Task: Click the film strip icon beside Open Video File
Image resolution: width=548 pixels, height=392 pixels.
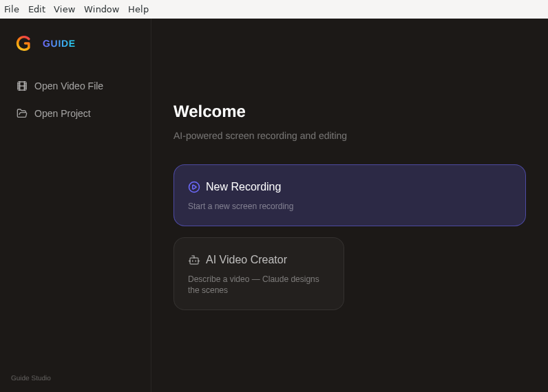Action: (x=22, y=86)
